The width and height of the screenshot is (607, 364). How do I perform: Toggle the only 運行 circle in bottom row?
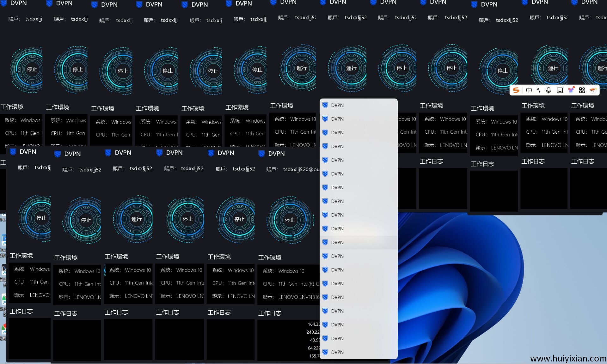tap(136, 219)
